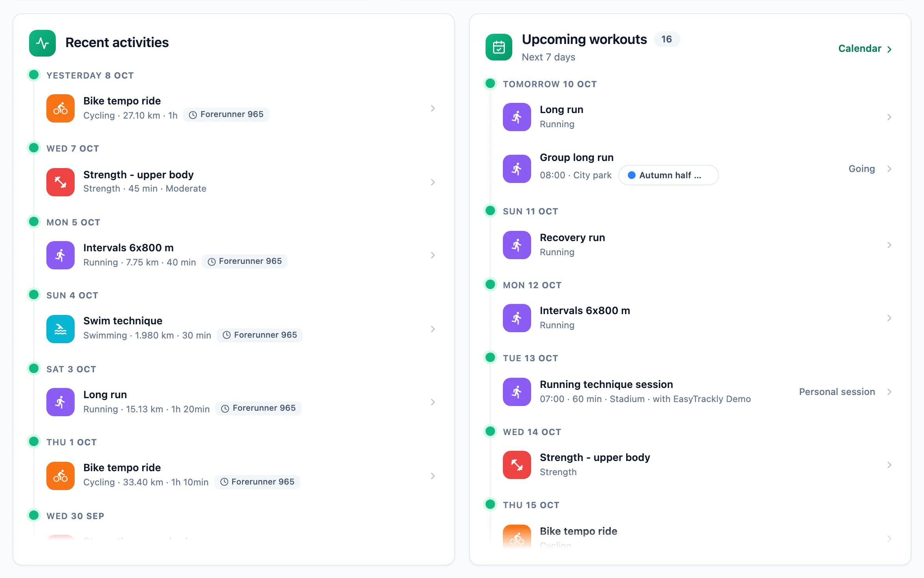Click dumbbell icon for 7 Oct Strength workout
Image resolution: width=924 pixels, height=578 pixels.
[60, 182]
